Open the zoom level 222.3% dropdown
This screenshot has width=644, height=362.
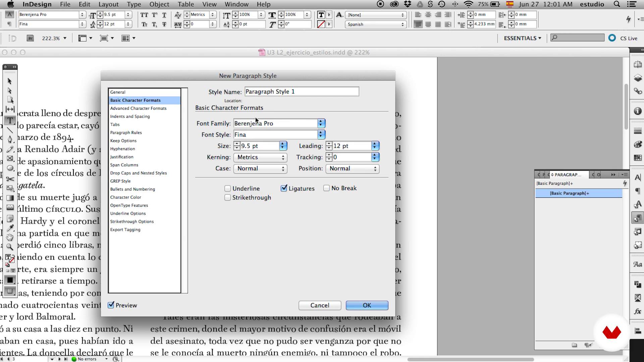(64, 38)
